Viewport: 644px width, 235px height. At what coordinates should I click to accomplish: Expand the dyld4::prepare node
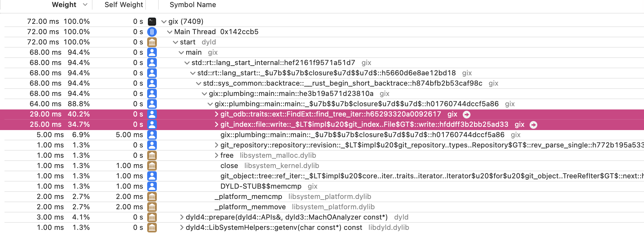(x=182, y=217)
